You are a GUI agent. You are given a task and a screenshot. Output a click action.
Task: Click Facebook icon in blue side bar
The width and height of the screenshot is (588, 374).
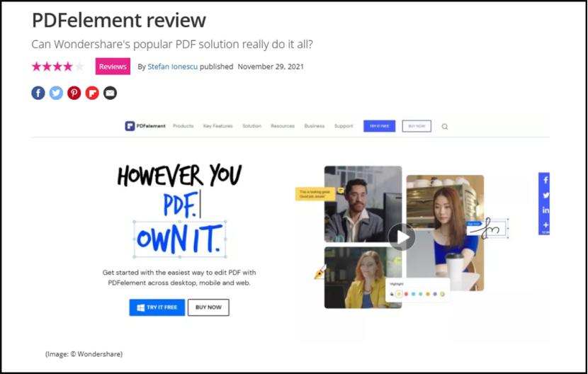pos(545,180)
